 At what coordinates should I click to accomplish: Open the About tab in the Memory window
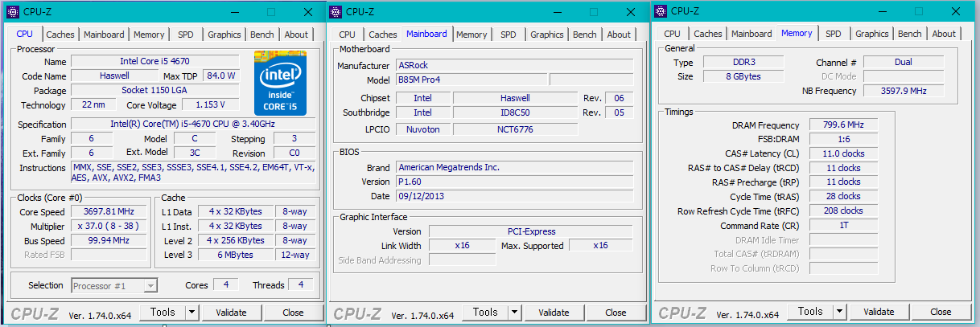tap(944, 35)
